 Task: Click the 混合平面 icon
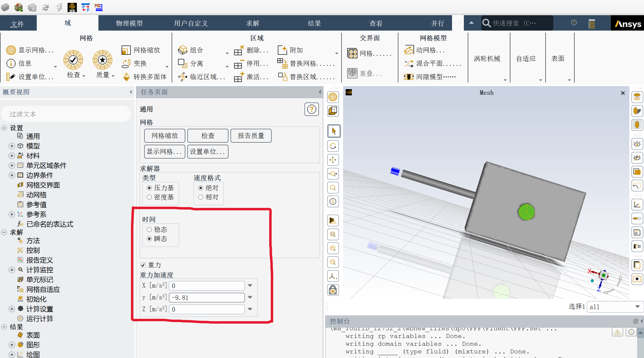tap(409, 63)
